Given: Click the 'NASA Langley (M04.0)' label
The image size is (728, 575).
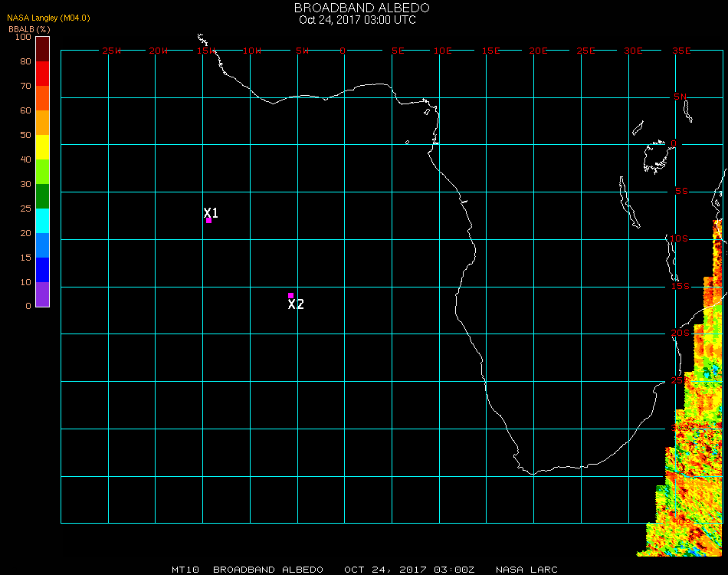Looking at the screenshot, I should coord(48,18).
